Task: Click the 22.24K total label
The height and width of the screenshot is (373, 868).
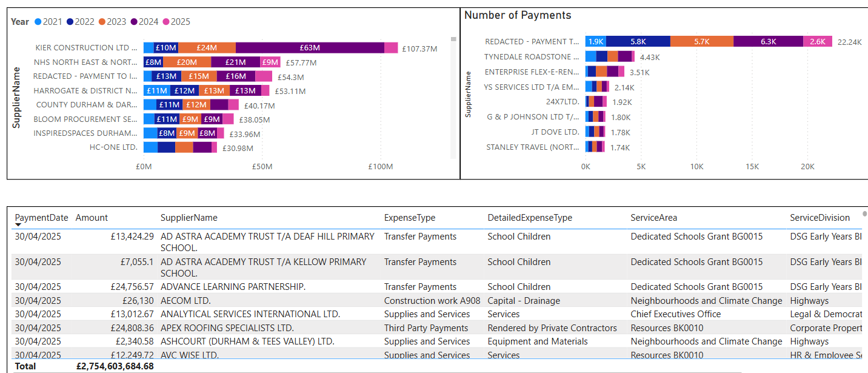Action: click(850, 42)
